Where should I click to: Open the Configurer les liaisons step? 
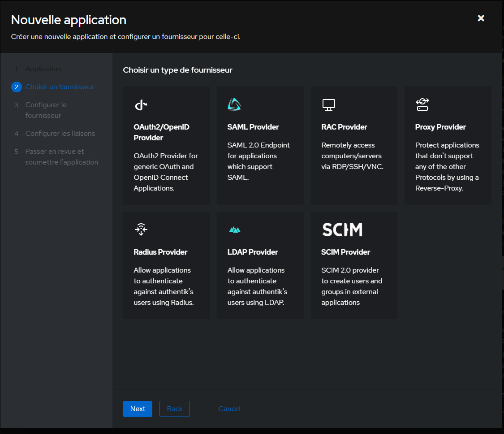point(60,134)
